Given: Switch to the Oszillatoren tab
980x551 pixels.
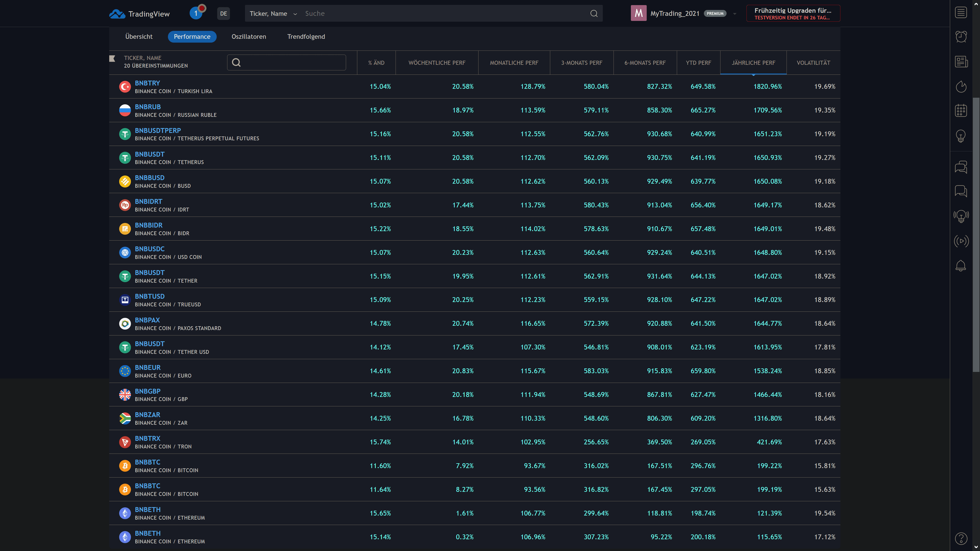Looking at the screenshot, I should tap(249, 36).
